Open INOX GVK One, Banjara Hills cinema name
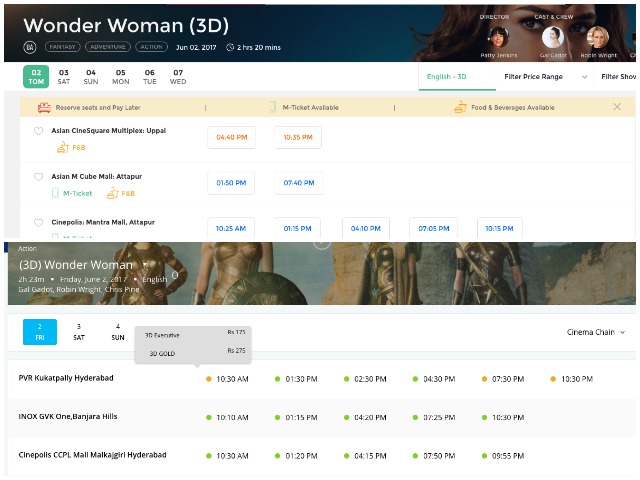This screenshot has height=480, width=640. click(68, 417)
